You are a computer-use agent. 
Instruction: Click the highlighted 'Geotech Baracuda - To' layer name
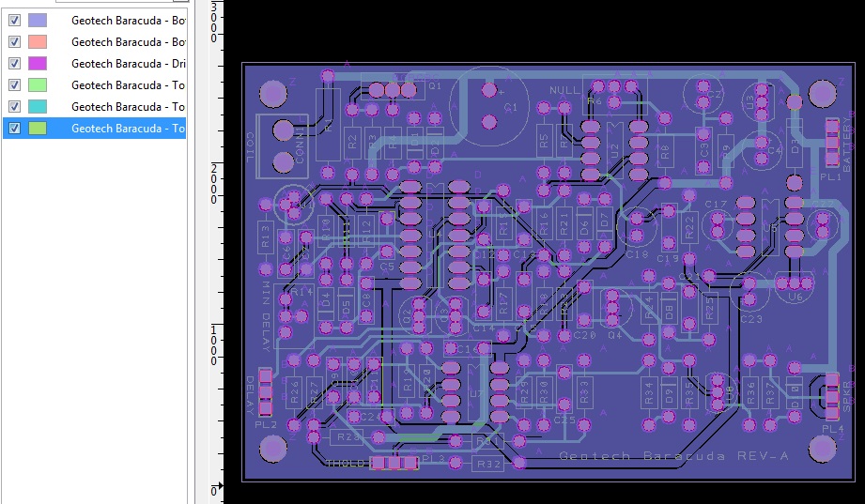128,128
